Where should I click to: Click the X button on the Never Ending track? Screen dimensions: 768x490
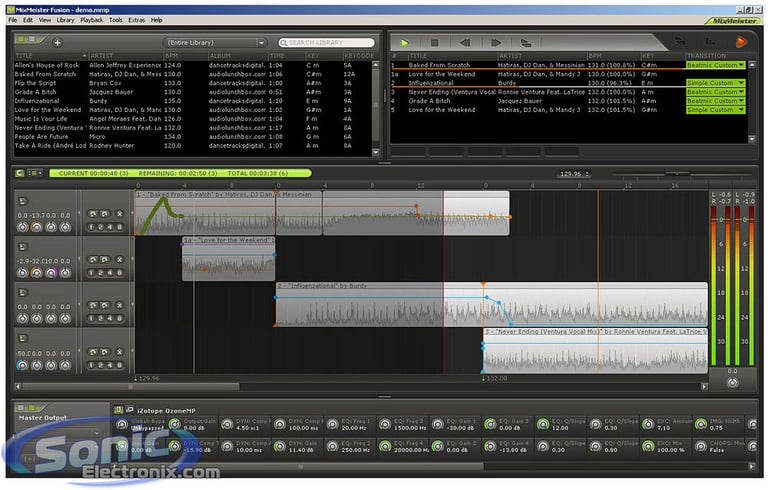[x=120, y=352]
